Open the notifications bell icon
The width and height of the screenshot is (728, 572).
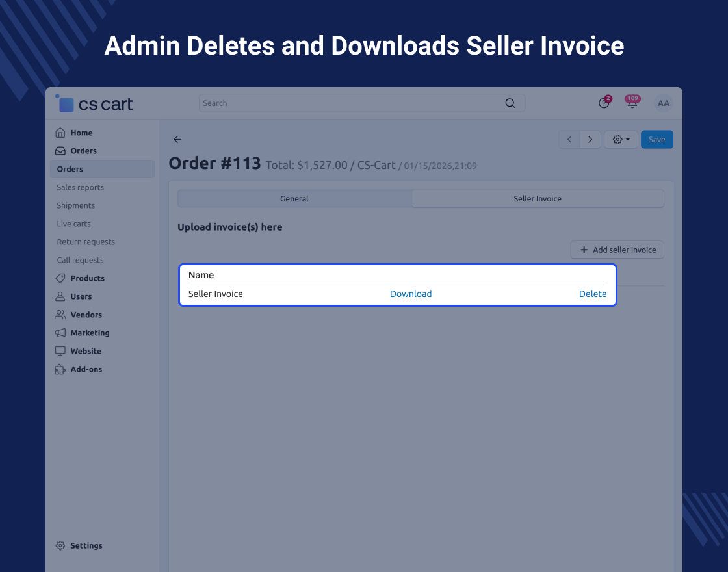[x=632, y=103]
